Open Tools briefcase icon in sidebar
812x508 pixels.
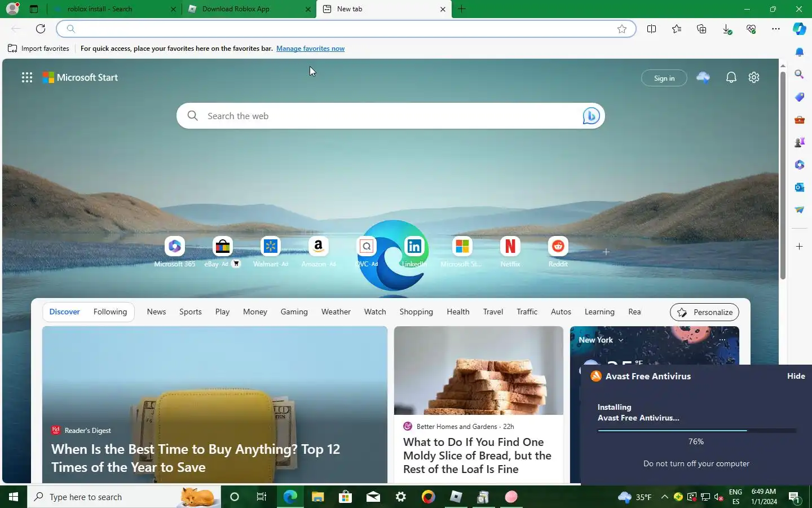799,119
